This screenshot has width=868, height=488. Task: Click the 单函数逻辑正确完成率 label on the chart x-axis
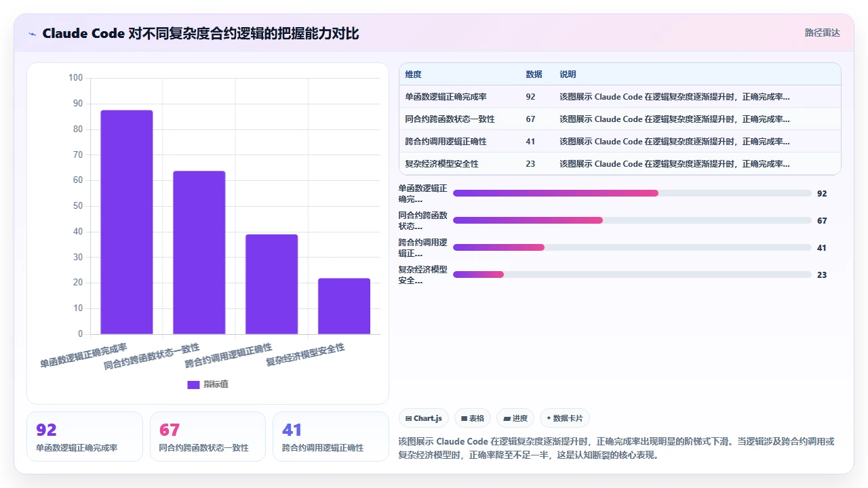click(x=83, y=356)
